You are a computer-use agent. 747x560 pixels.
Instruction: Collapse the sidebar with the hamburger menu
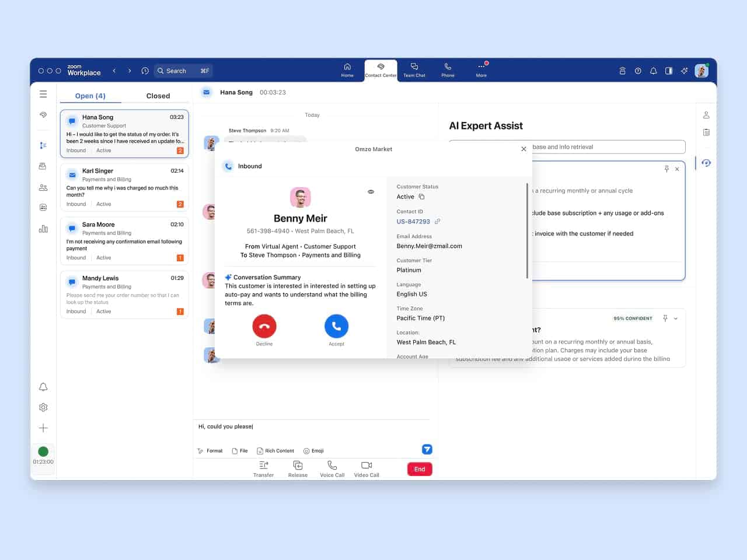point(43,93)
